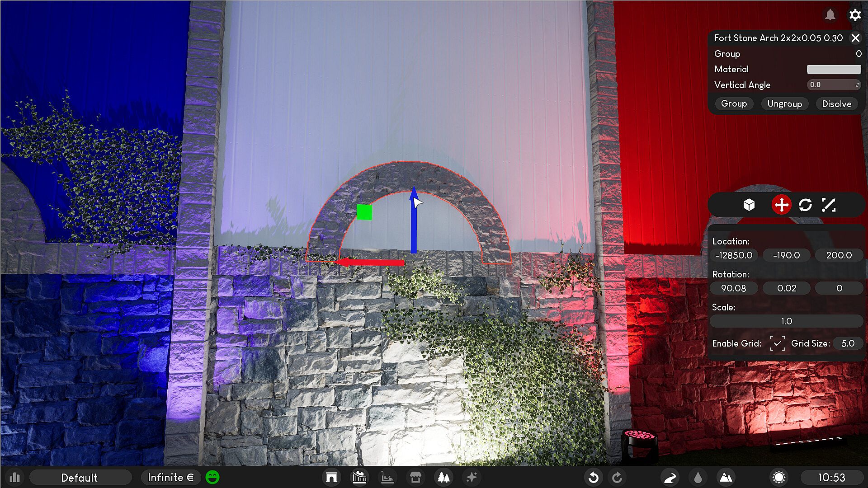Screen dimensions: 868x488
Task: Open the Default view mode dropdown
Action: coord(80,477)
